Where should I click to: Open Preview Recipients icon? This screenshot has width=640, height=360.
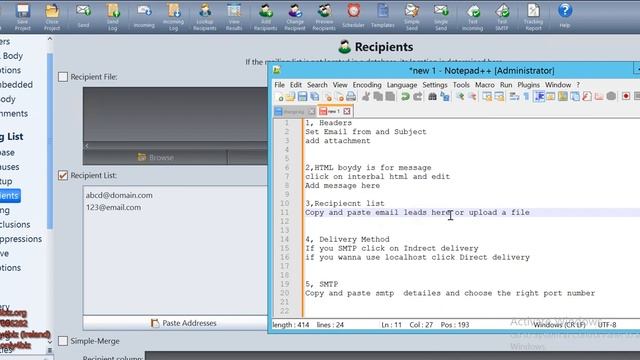324,16
